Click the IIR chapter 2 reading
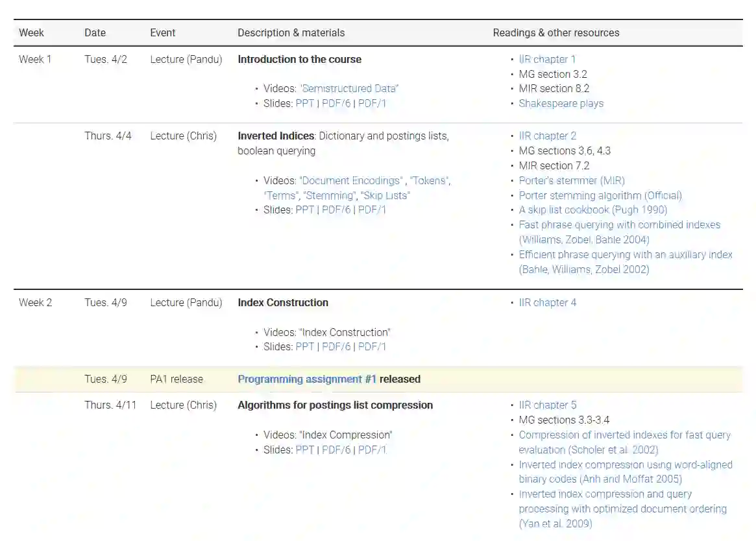This screenshot has width=756, height=541. [547, 136]
